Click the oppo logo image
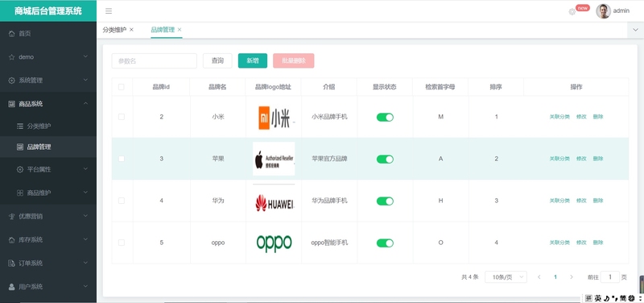 pyautogui.click(x=274, y=243)
